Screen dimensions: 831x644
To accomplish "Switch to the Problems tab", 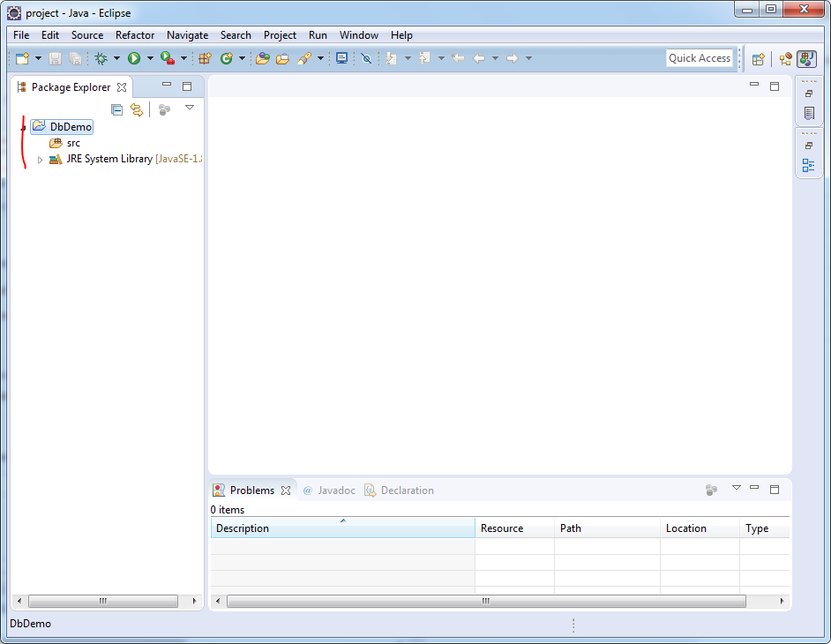I will click(x=252, y=490).
